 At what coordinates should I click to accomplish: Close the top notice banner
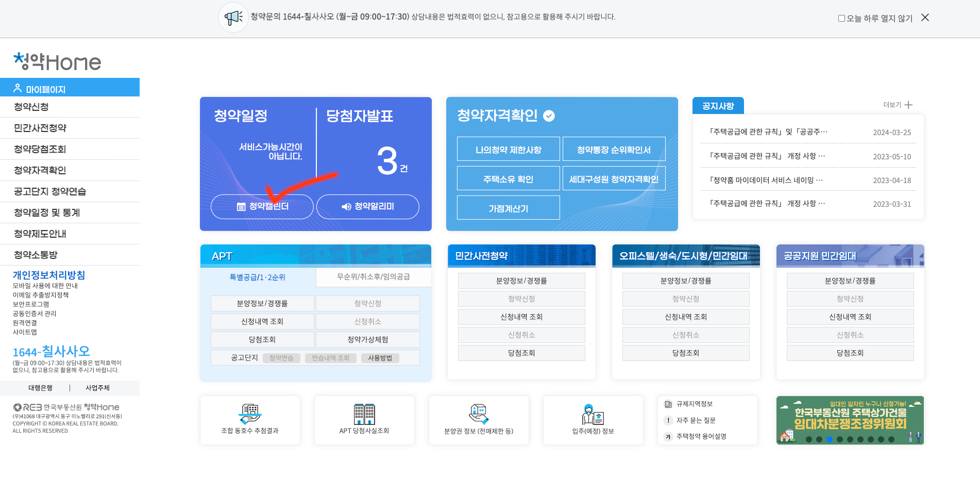[x=925, y=18]
